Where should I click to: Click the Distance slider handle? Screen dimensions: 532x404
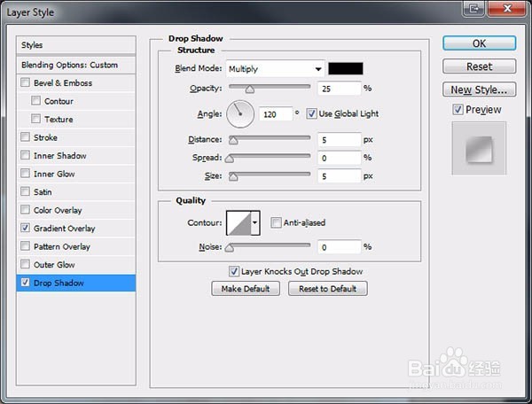tap(233, 140)
